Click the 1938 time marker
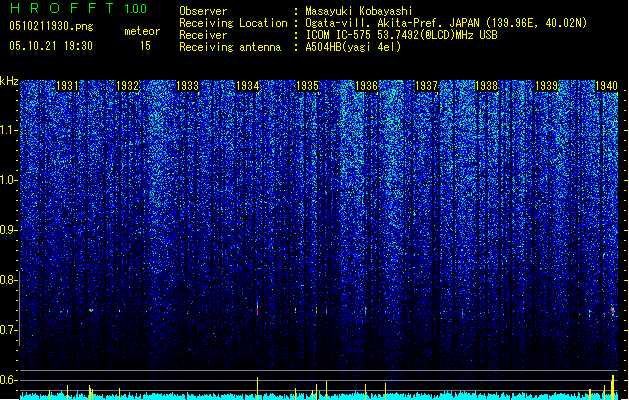 tap(486, 86)
